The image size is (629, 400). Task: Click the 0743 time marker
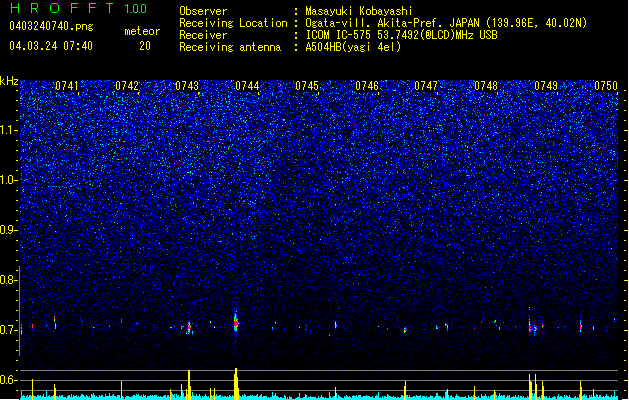[187, 86]
